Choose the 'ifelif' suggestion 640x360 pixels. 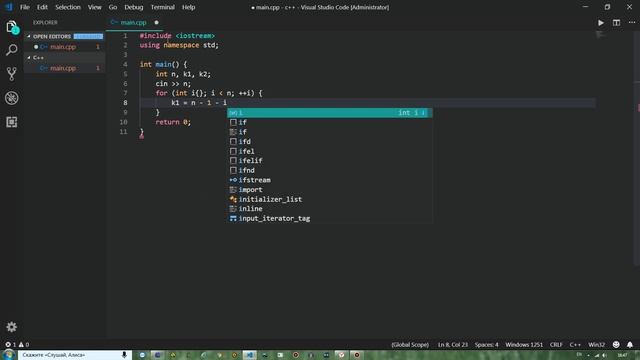point(329,160)
